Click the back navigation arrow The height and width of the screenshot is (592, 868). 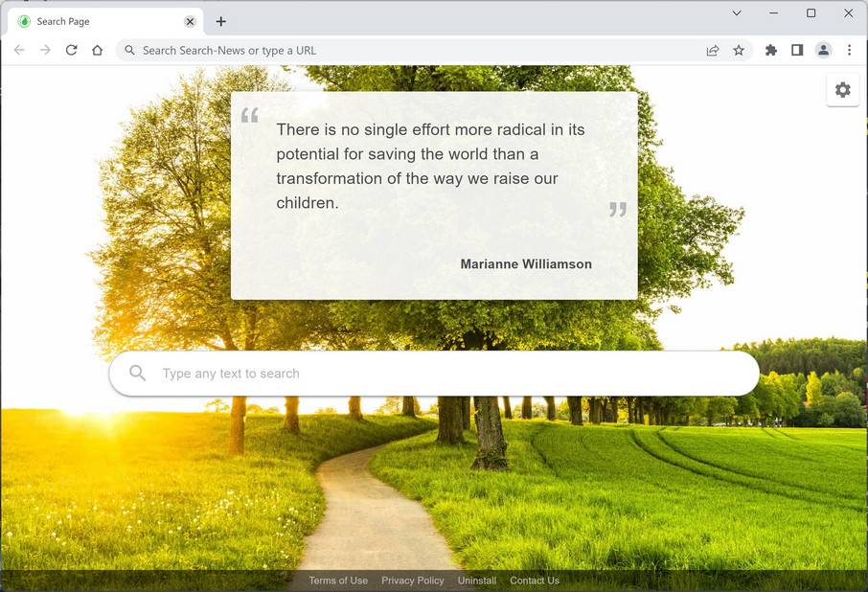19,51
